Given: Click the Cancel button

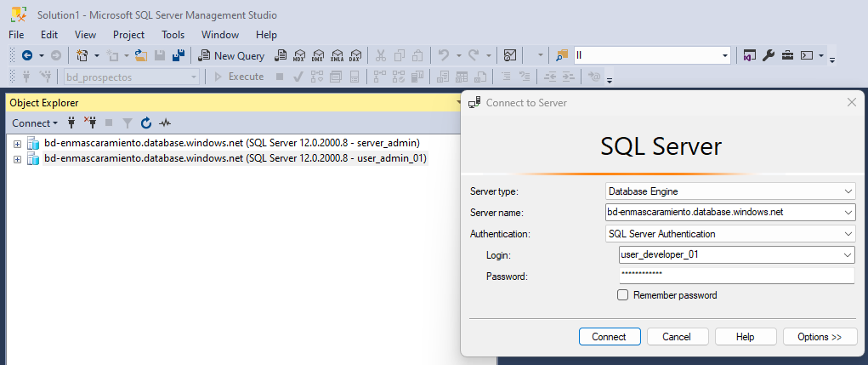Looking at the screenshot, I should [x=678, y=337].
